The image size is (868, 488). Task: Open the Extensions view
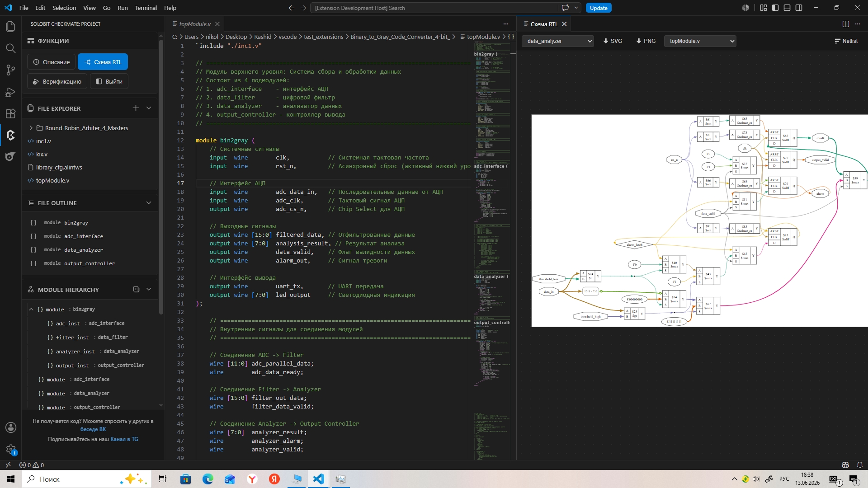pyautogui.click(x=10, y=113)
